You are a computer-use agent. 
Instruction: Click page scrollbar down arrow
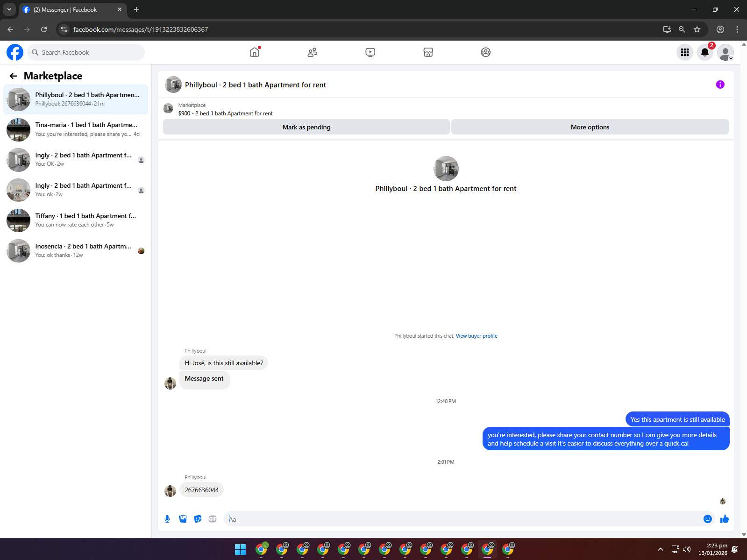(x=744, y=534)
